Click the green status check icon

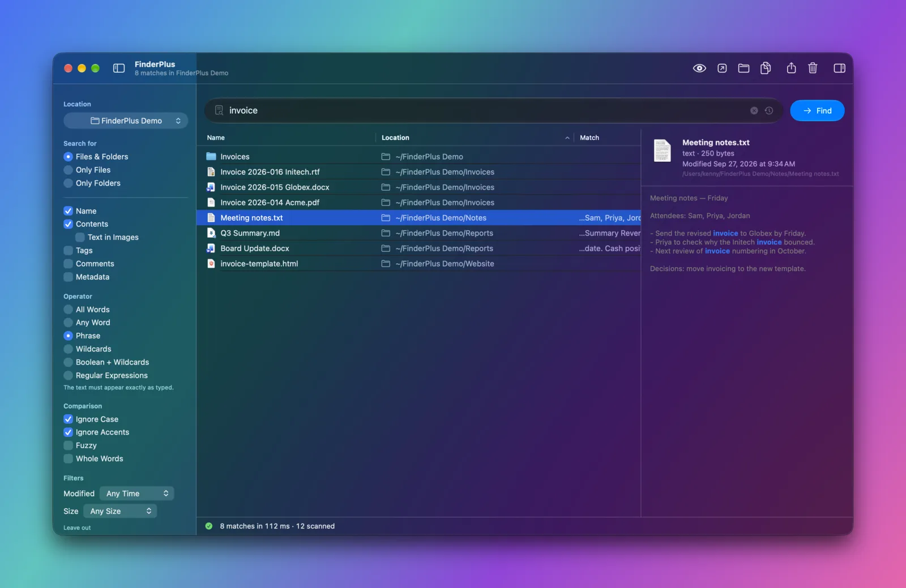209,526
